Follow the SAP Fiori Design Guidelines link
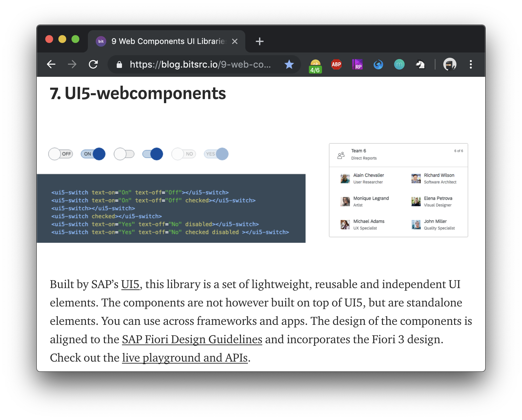 [x=192, y=339]
